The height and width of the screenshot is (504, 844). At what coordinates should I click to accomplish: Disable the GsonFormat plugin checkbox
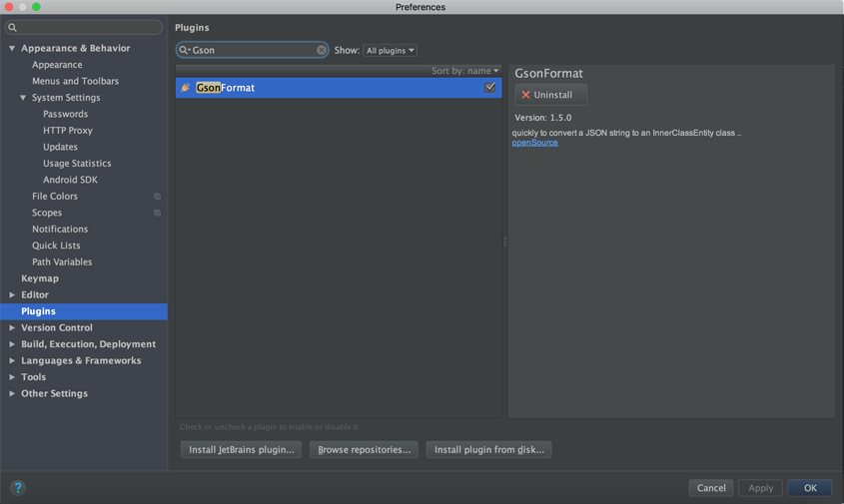[490, 88]
